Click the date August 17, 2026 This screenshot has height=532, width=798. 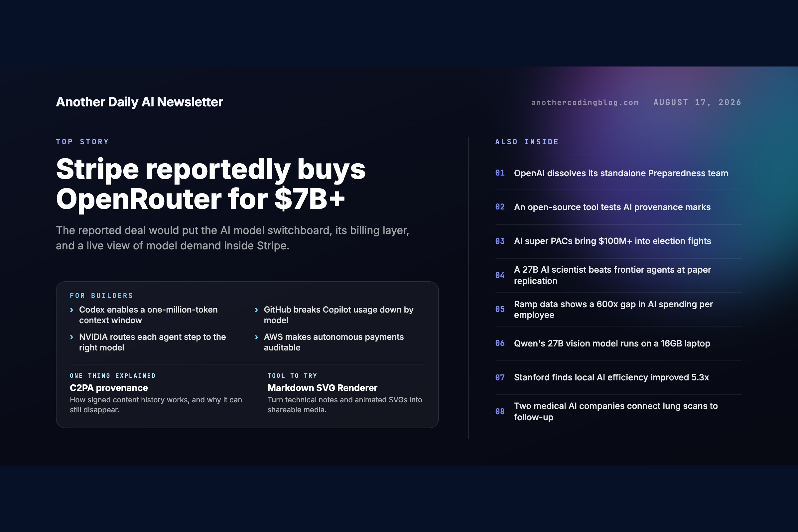pyautogui.click(x=698, y=102)
